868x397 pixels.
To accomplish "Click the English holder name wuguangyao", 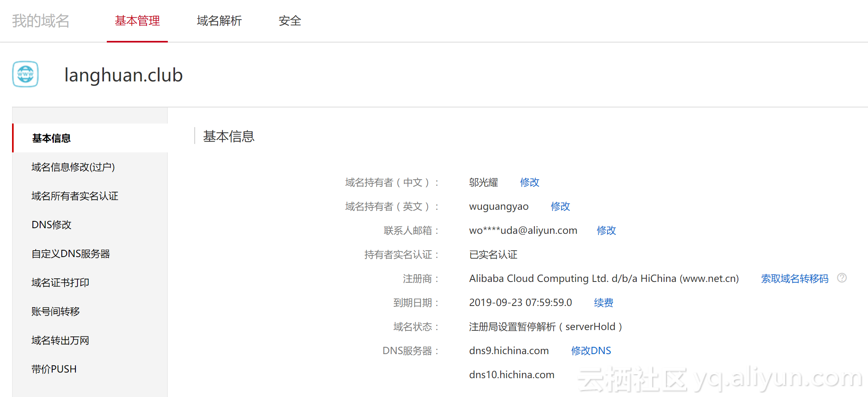I will click(499, 207).
